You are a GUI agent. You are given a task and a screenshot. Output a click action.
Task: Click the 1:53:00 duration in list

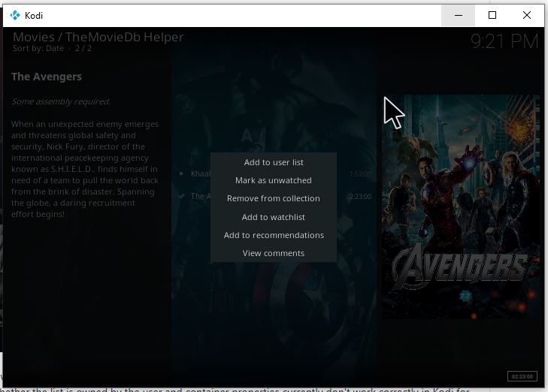(x=360, y=173)
